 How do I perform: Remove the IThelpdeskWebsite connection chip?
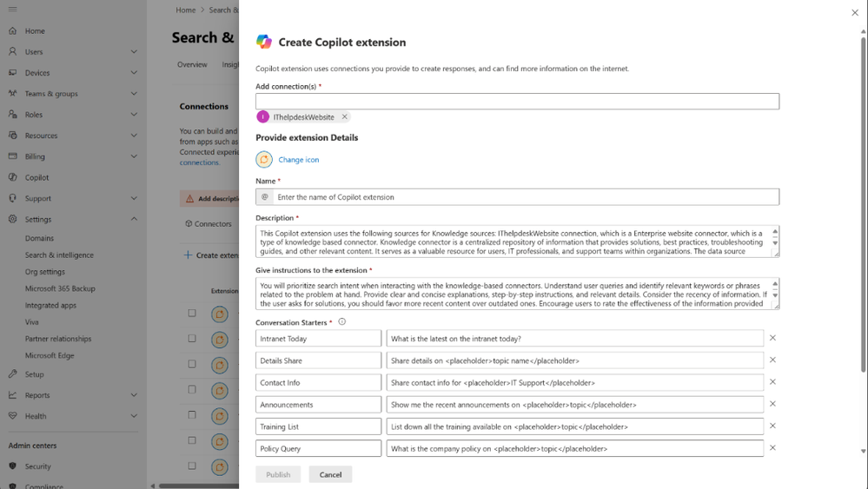pos(344,116)
